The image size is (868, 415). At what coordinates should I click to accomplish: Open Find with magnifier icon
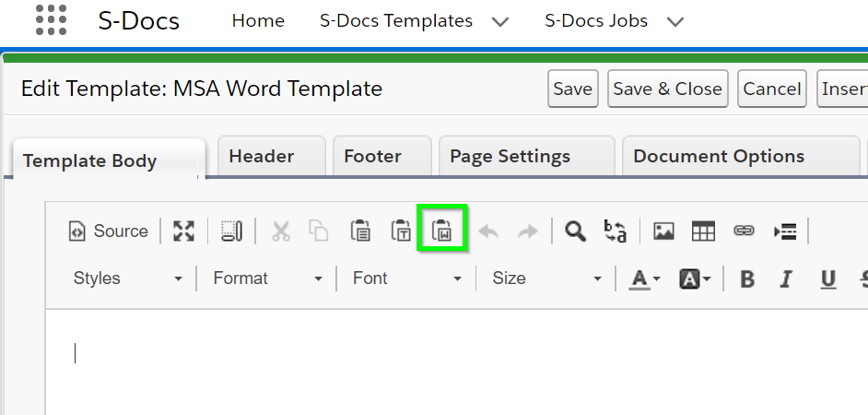575,231
